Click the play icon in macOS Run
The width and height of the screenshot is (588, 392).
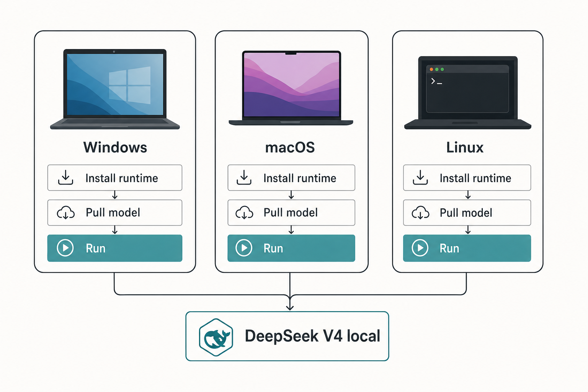pos(244,248)
